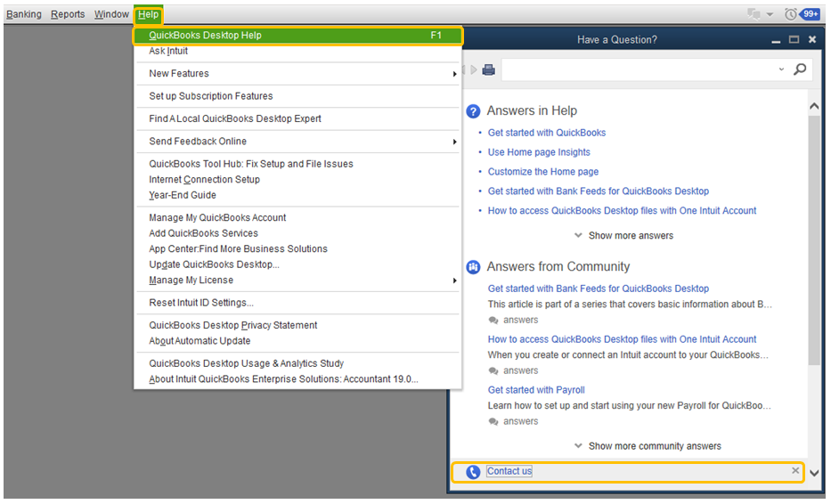Open Customize the Home page link
Viewport: 831px width, 504px height.
click(x=542, y=172)
